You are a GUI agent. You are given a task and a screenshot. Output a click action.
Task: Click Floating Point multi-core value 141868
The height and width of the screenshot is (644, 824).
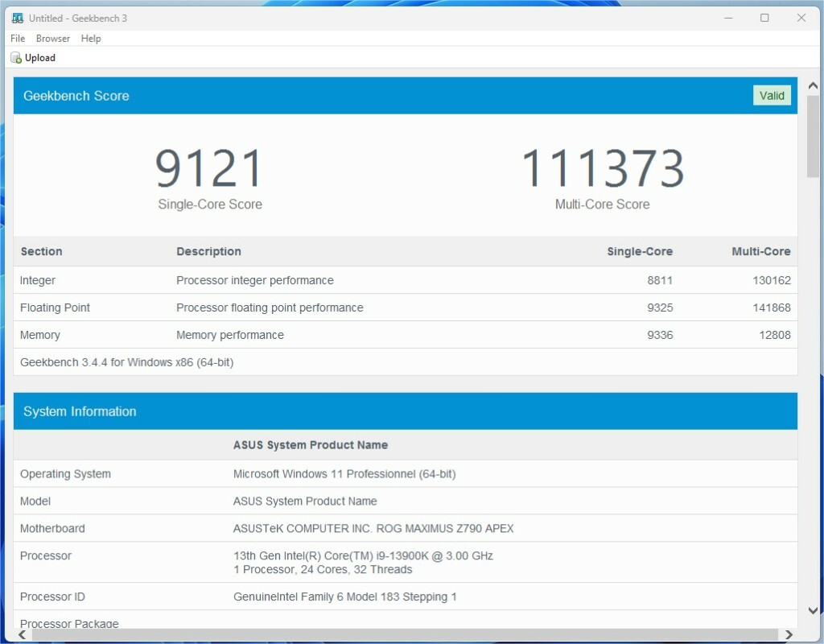pyautogui.click(x=772, y=308)
